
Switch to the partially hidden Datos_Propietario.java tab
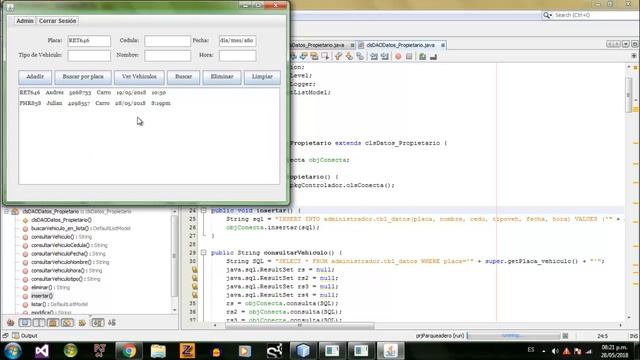(x=320, y=45)
